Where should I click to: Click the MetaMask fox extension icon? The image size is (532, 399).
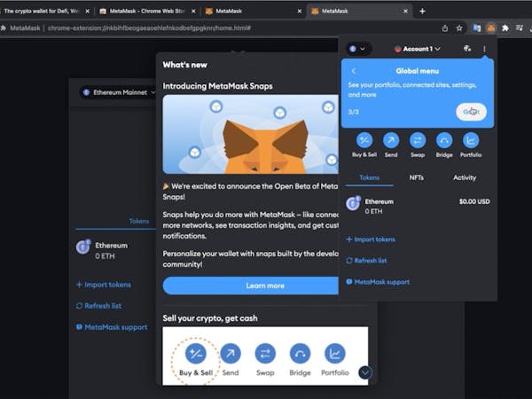click(490, 28)
